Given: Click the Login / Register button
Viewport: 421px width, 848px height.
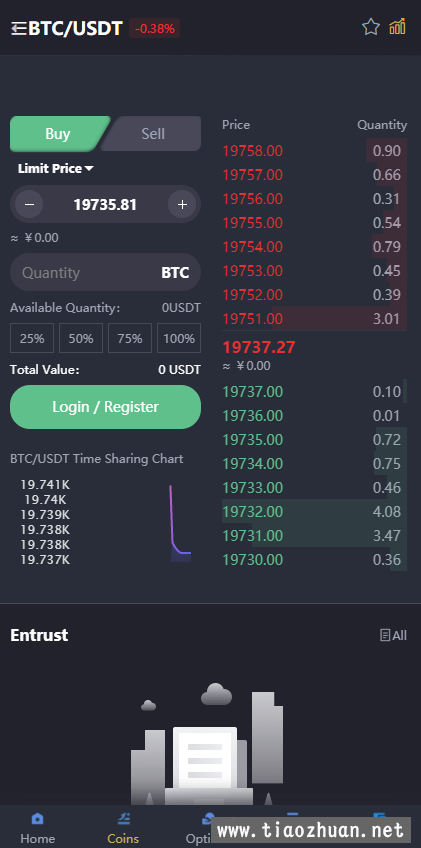Looking at the screenshot, I should click(x=106, y=407).
